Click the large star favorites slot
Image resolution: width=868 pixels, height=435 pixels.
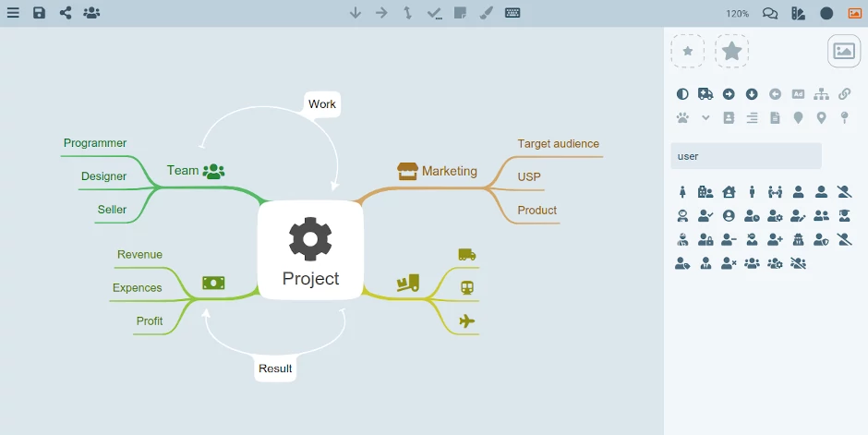pos(732,51)
